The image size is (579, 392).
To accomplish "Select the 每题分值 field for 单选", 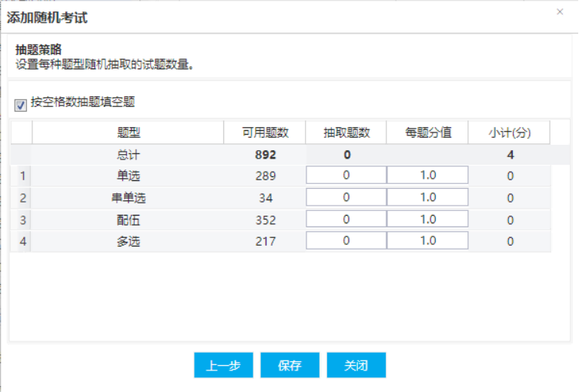I will (427, 176).
